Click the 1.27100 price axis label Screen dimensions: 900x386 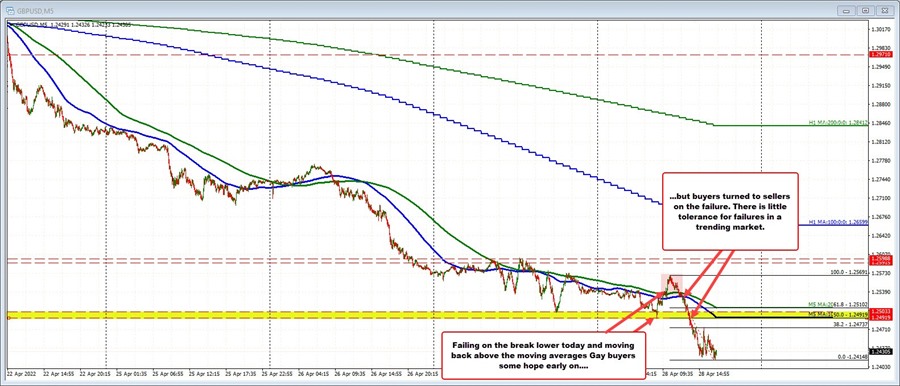[x=881, y=198]
